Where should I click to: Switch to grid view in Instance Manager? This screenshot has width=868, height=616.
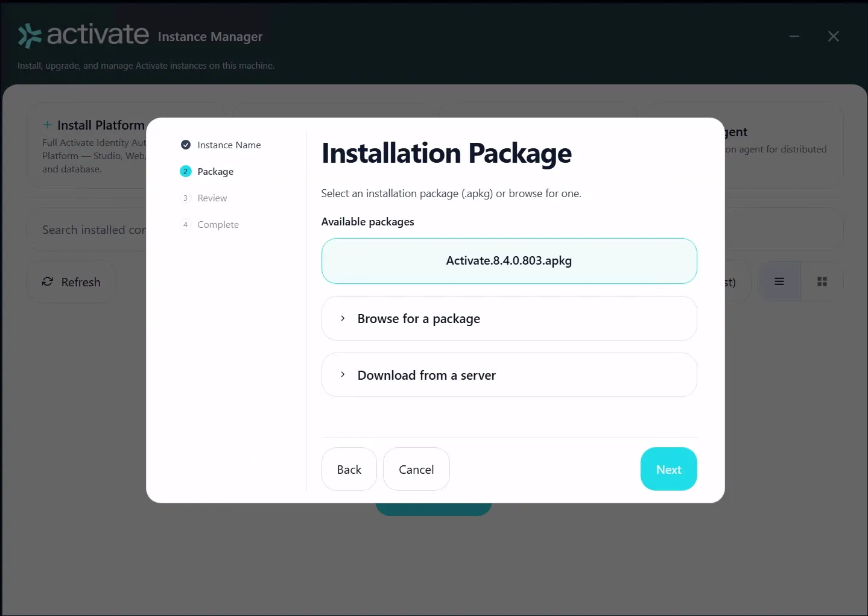(822, 281)
